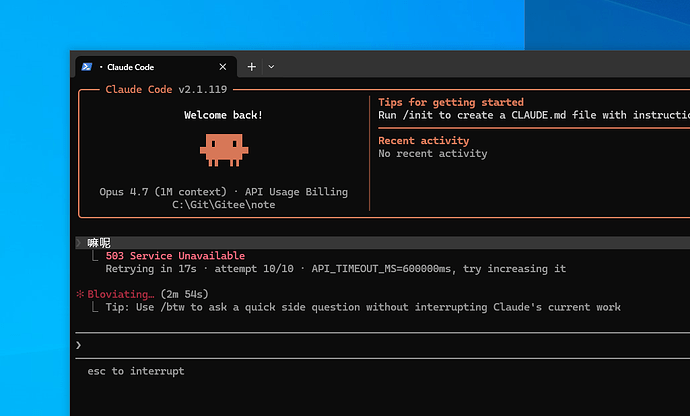Click the prompt input field
The image size is (690, 416).
(383, 346)
